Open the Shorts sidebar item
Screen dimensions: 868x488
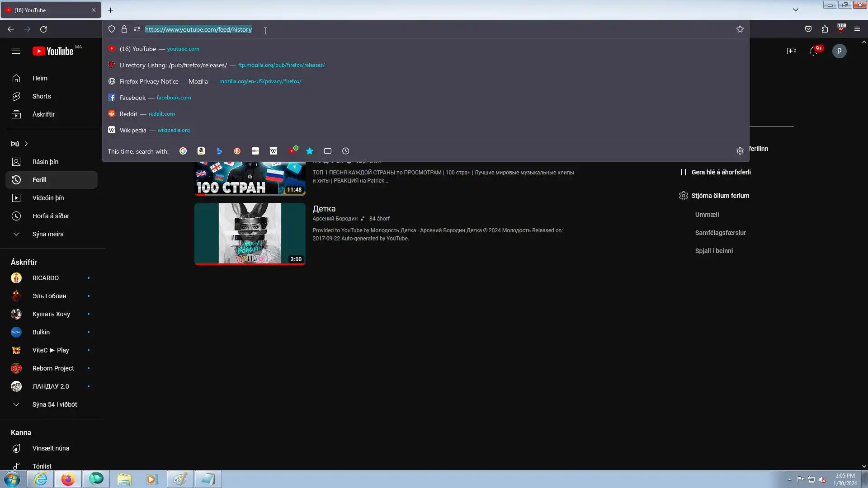click(x=42, y=96)
